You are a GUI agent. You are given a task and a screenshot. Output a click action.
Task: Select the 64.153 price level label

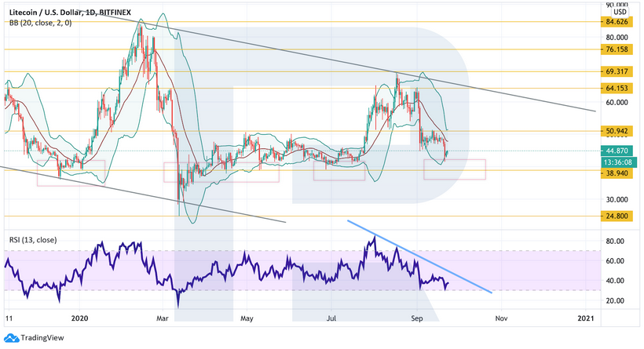tap(620, 89)
